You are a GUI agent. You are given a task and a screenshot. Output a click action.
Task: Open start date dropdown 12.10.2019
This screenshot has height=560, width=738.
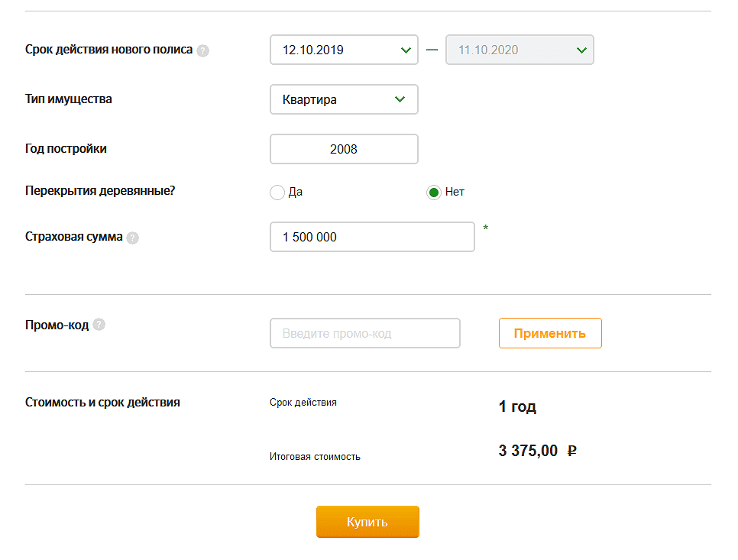point(344,50)
